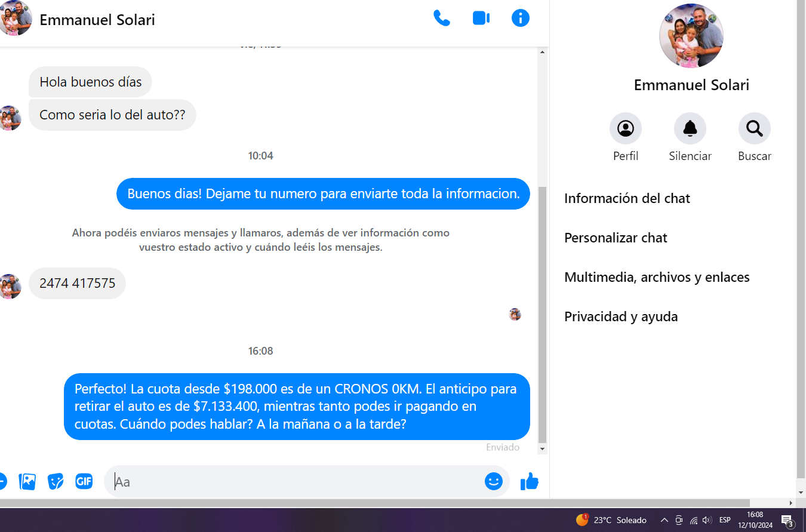Open the volume control in the tray
The height and width of the screenshot is (532, 806).
[x=707, y=520]
